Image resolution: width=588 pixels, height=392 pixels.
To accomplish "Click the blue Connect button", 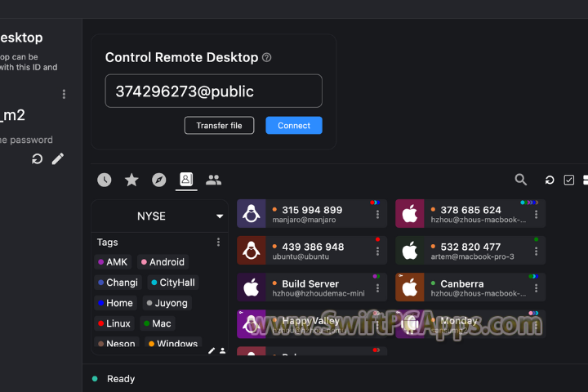I will click(x=294, y=125).
